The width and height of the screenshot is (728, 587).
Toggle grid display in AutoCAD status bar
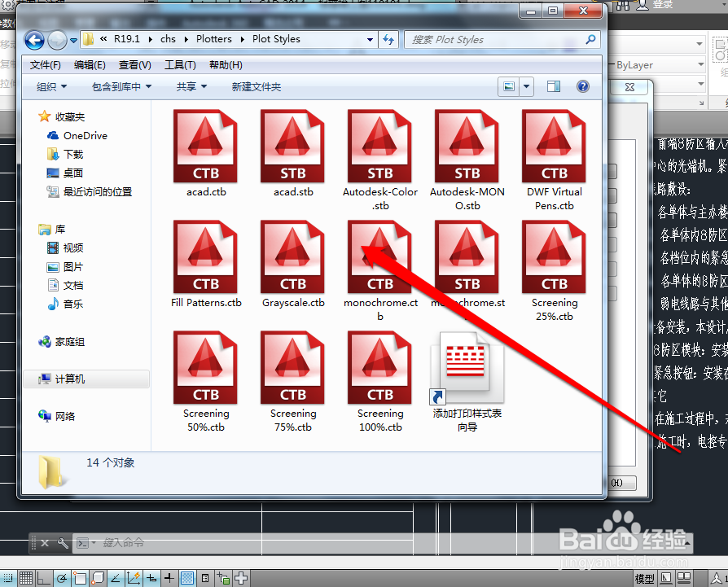[x=25, y=578]
